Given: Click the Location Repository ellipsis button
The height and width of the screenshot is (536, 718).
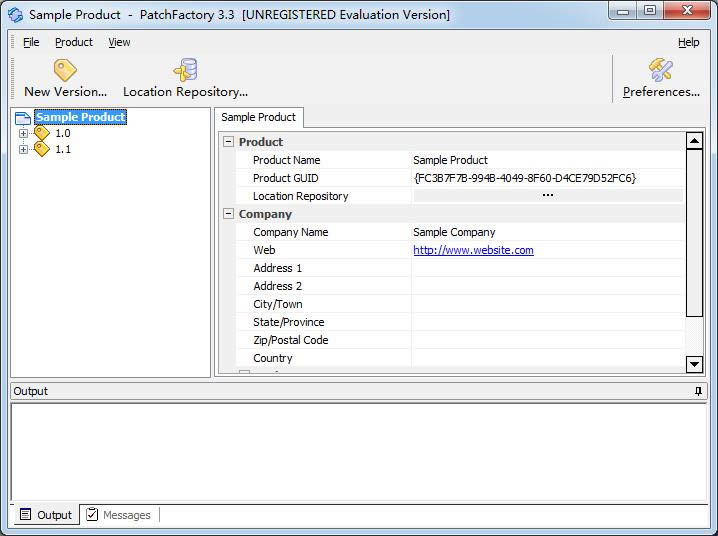Looking at the screenshot, I should 547,196.
